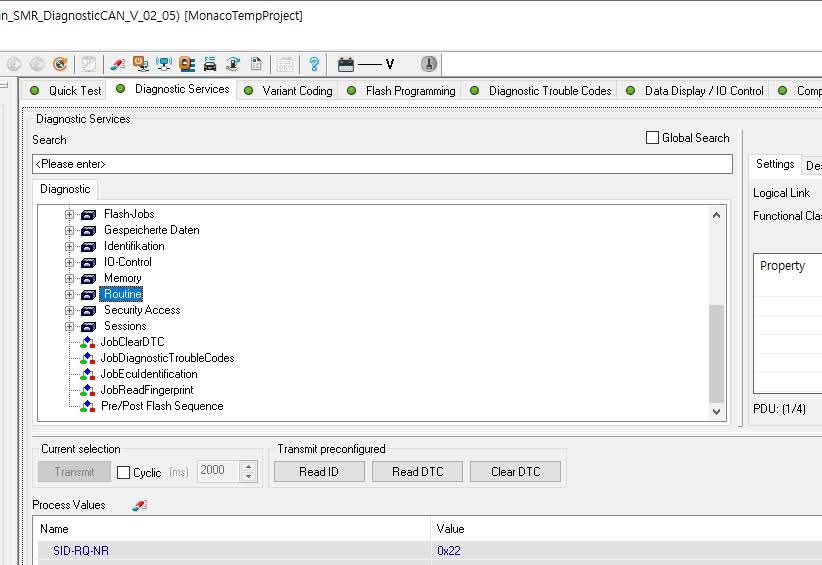The height and width of the screenshot is (565, 822).
Task: Click the orange power-monitor toolbar icon
Action: click(x=140, y=64)
